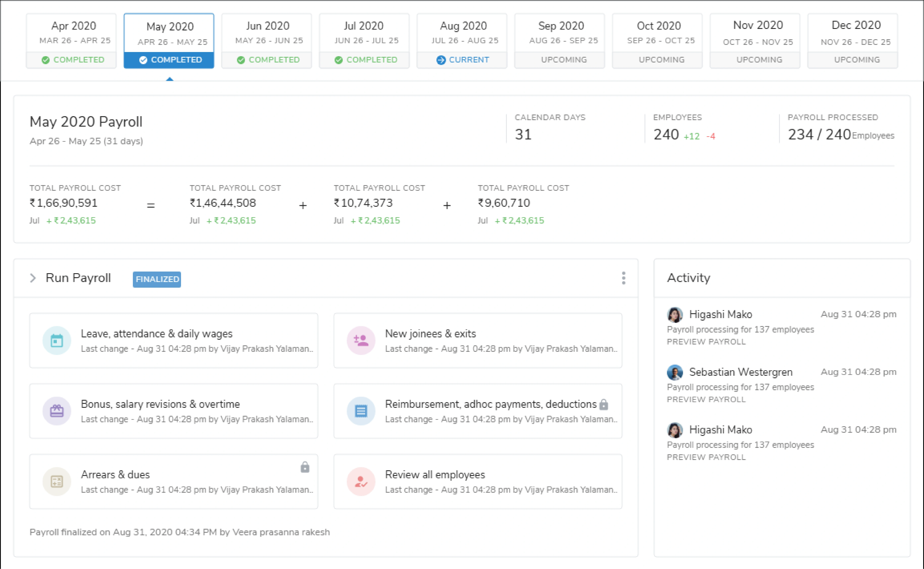This screenshot has height=569, width=924.
Task: Open the Jun 2020 completed payroll tab
Action: pos(267,41)
